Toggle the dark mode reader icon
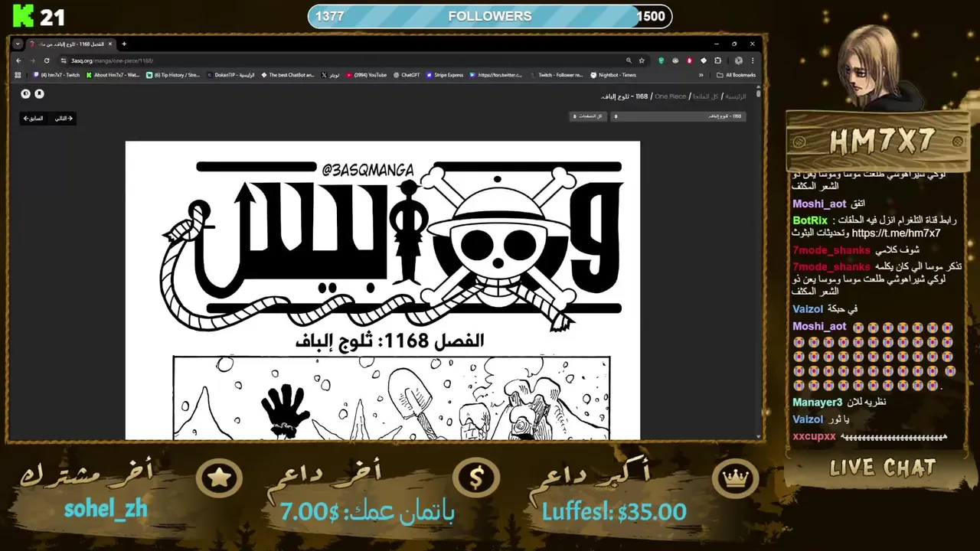The height and width of the screenshot is (551, 980). (x=25, y=93)
